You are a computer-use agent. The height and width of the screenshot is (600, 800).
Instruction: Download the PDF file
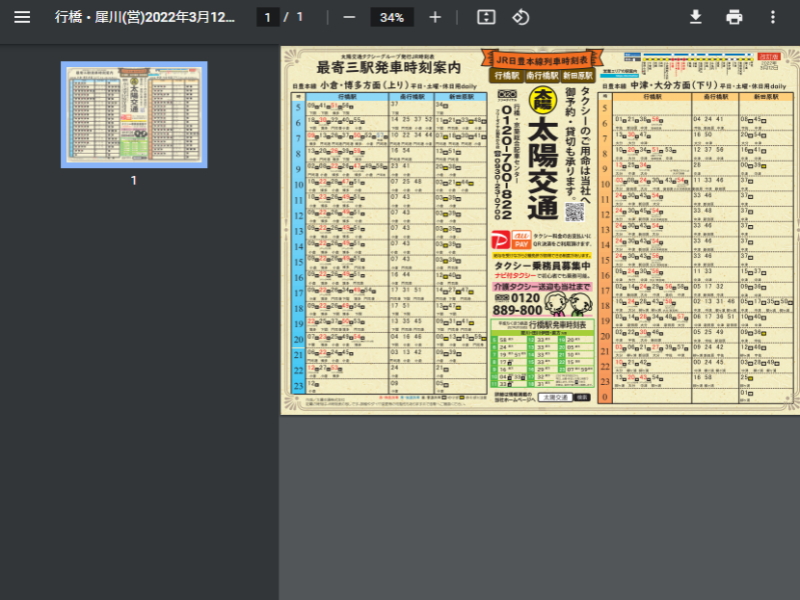pos(695,17)
